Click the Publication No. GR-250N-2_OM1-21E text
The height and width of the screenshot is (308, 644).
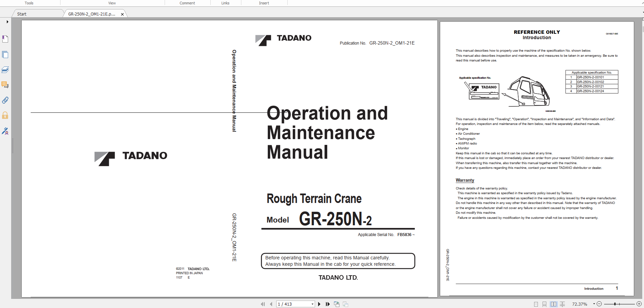click(x=377, y=43)
